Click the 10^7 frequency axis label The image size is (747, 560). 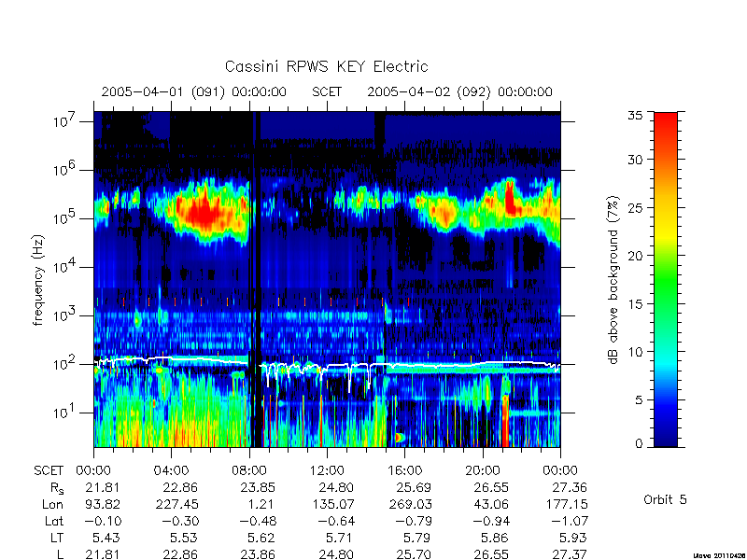[65, 120]
